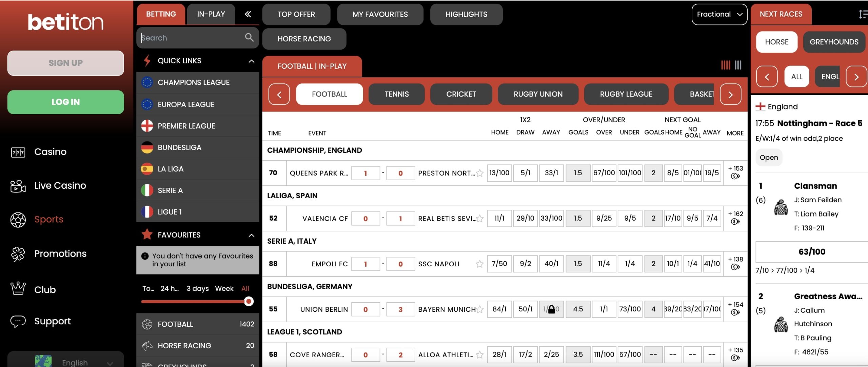Click the time range slider handle

coord(249,301)
